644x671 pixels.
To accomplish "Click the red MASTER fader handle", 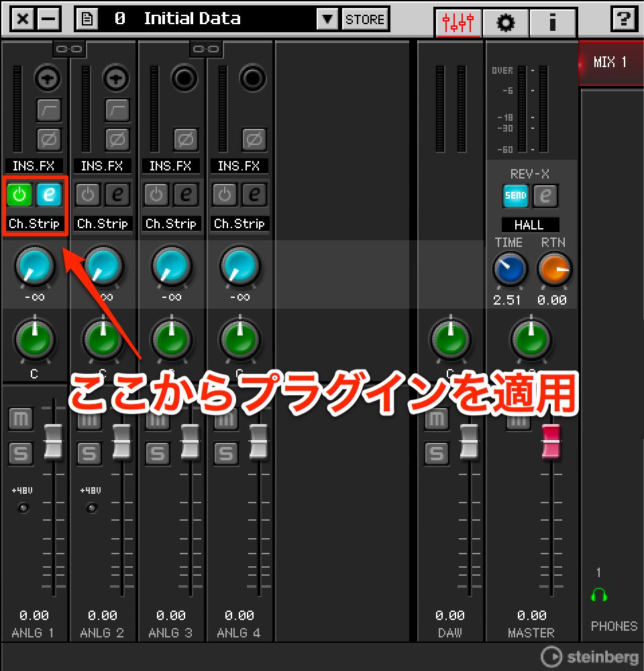I will pyautogui.click(x=551, y=442).
